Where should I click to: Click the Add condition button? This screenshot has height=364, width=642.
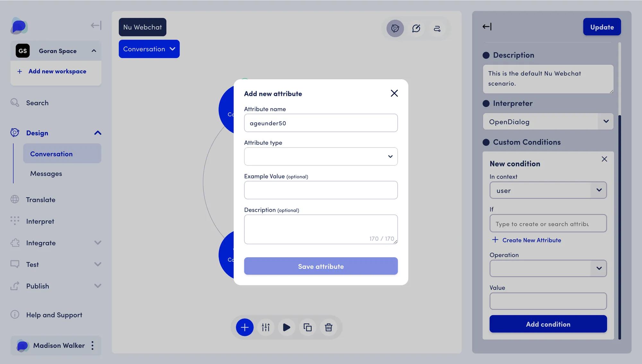(x=548, y=324)
